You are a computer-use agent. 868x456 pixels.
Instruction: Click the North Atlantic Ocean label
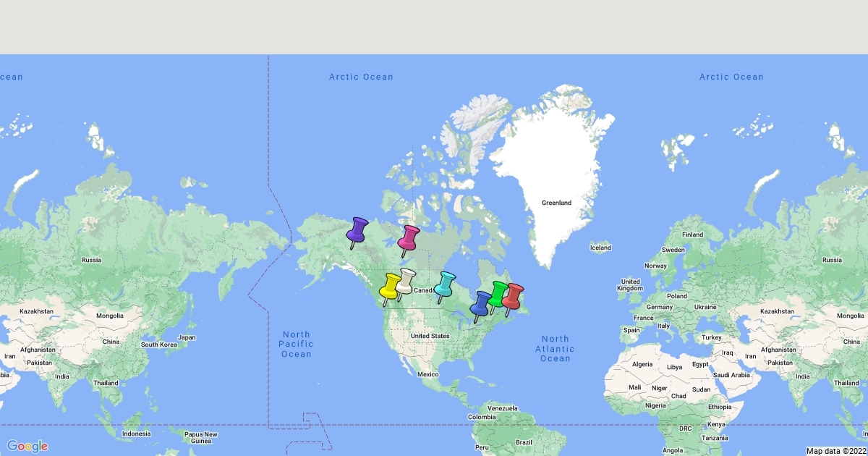[x=555, y=348]
